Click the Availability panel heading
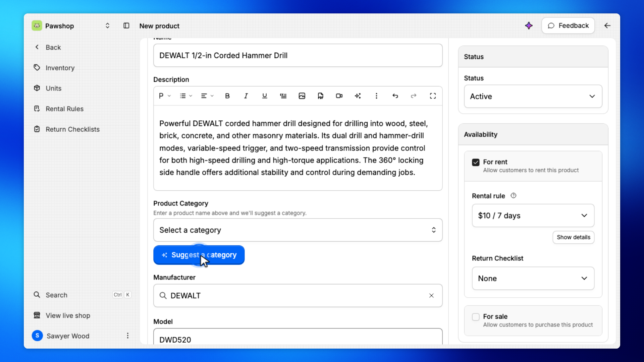Screen dimensions: 644x362 point(481,134)
